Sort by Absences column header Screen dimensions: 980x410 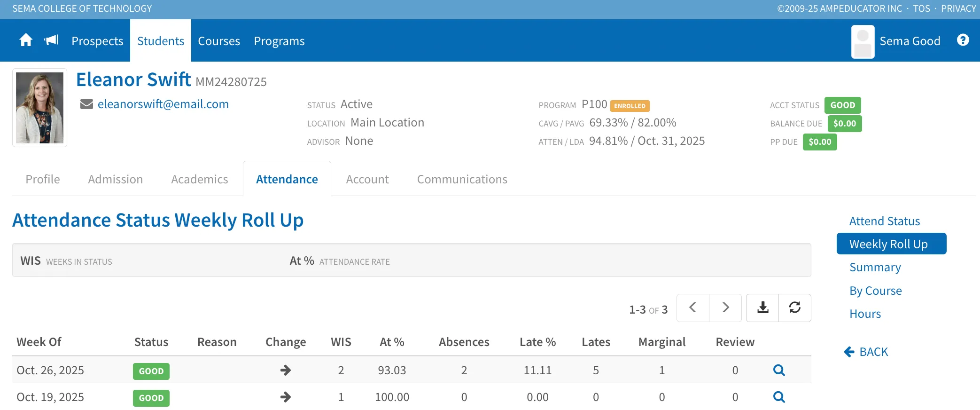(x=464, y=342)
